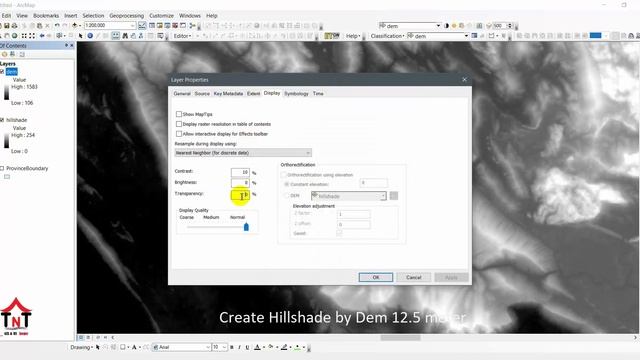
Task: Click the Transparency percentage input field
Action: tap(240, 195)
